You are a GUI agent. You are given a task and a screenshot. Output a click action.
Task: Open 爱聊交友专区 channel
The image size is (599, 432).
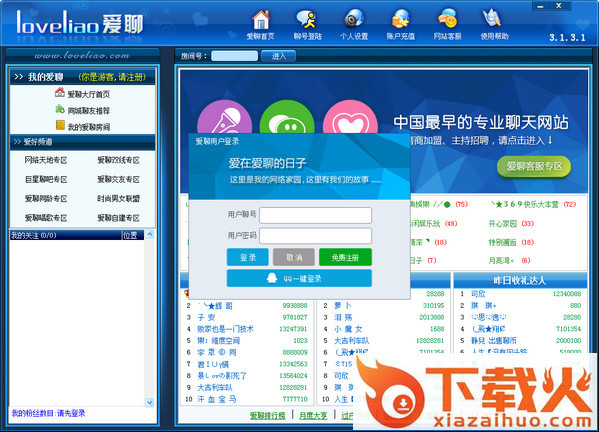pos(118,179)
